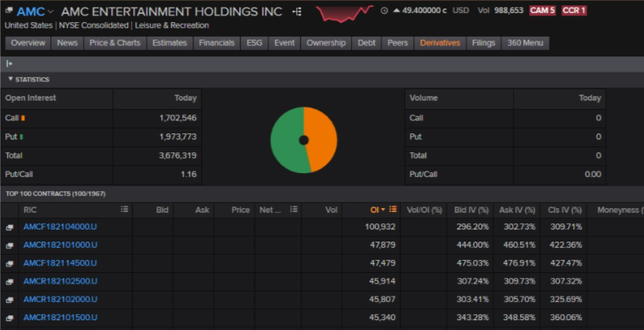Sort by the Vol column header
Screen dimensions: 644x330
(331, 210)
